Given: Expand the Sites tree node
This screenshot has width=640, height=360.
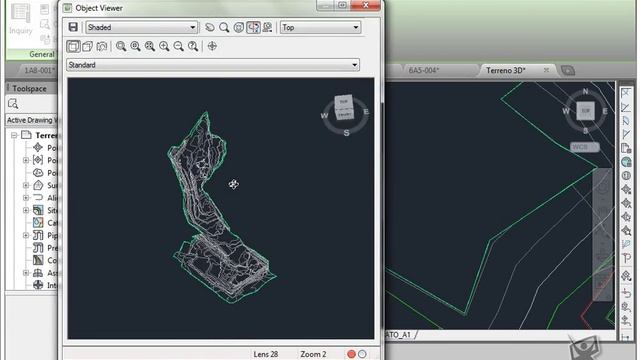Looking at the screenshot, I should (26, 210).
